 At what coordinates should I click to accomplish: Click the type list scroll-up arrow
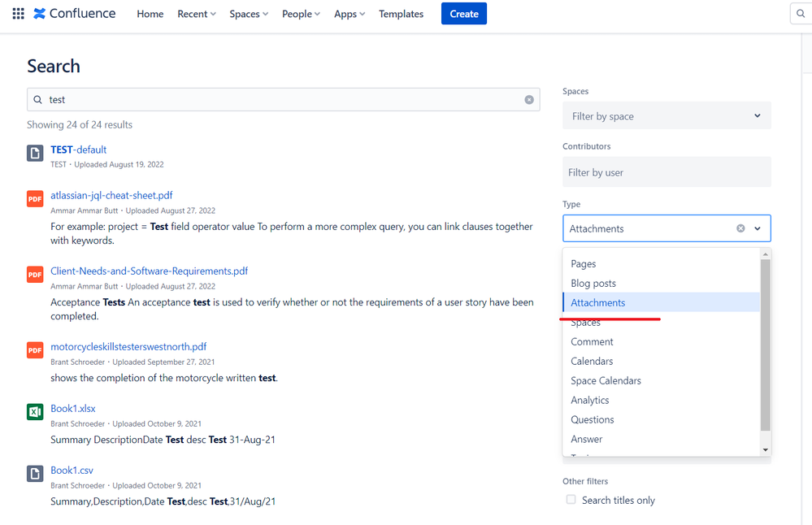coord(766,254)
